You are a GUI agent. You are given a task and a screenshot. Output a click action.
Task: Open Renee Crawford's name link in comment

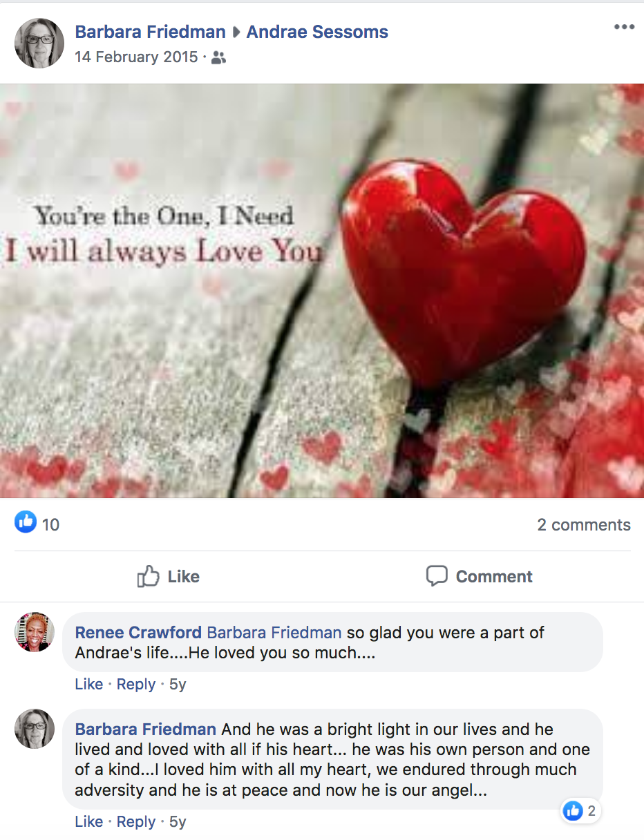[x=138, y=633]
